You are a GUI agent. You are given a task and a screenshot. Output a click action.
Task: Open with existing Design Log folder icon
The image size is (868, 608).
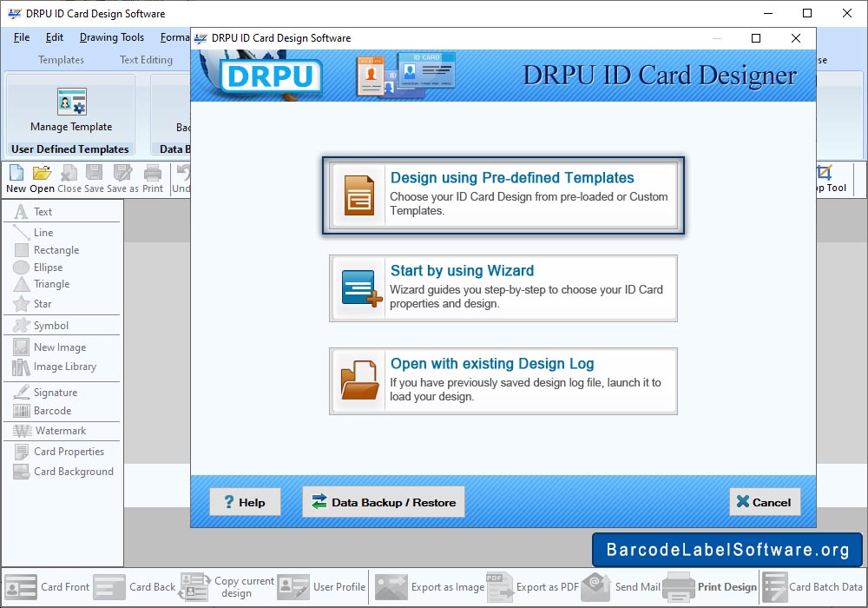click(x=358, y=381)
